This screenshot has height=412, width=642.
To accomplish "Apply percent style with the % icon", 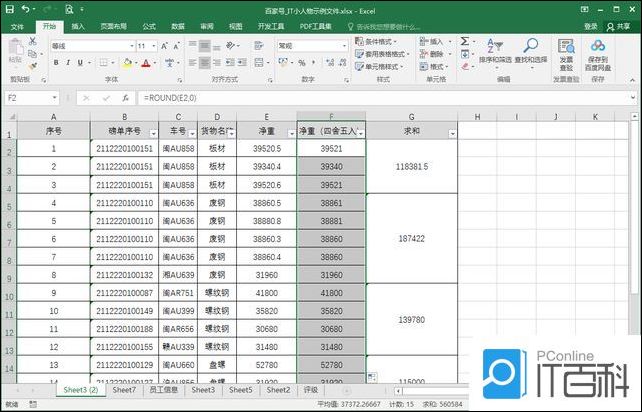I will pos(302,63).
